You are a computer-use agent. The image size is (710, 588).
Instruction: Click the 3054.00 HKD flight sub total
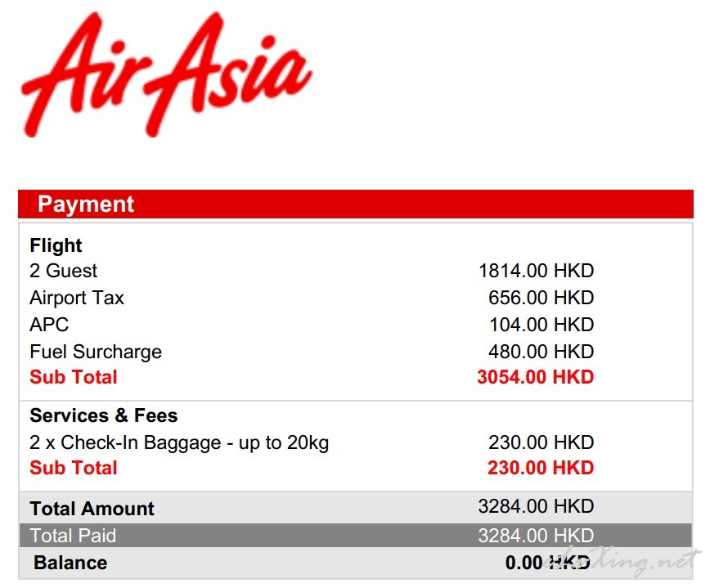point(535,377)
